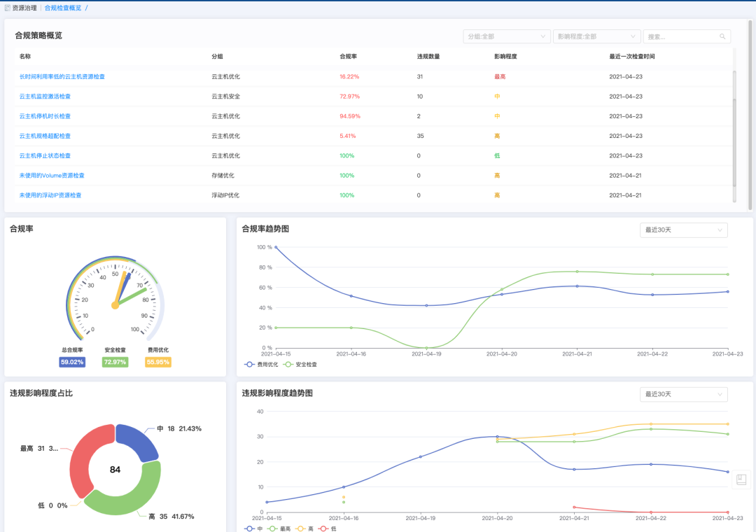Viewport: 756px width, 532px height.
Task: Open 云主机监控激活检查 policy link
Action: coord(45,97)
